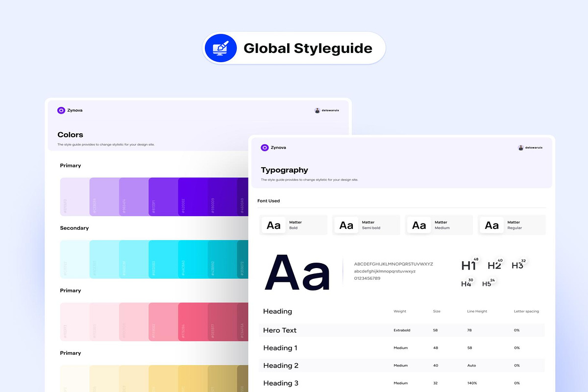Viewport: 588px width, 392px height.
Task: Click the Colors page heading
Action: (x=71, y=135)
